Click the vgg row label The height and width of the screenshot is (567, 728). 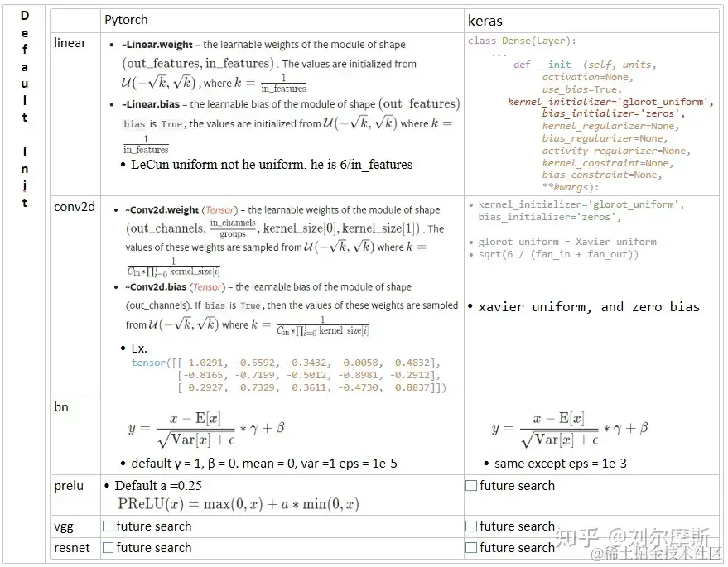(x=64, y=527)
